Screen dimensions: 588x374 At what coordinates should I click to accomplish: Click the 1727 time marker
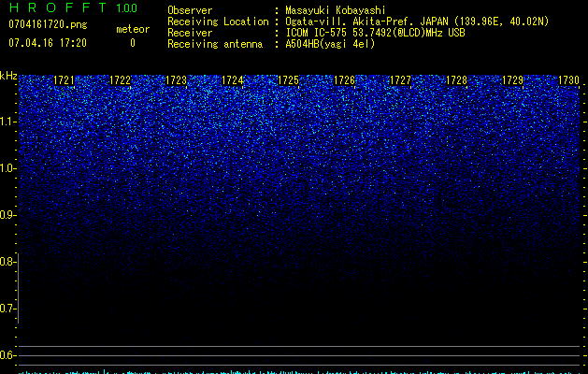(400, 80)
